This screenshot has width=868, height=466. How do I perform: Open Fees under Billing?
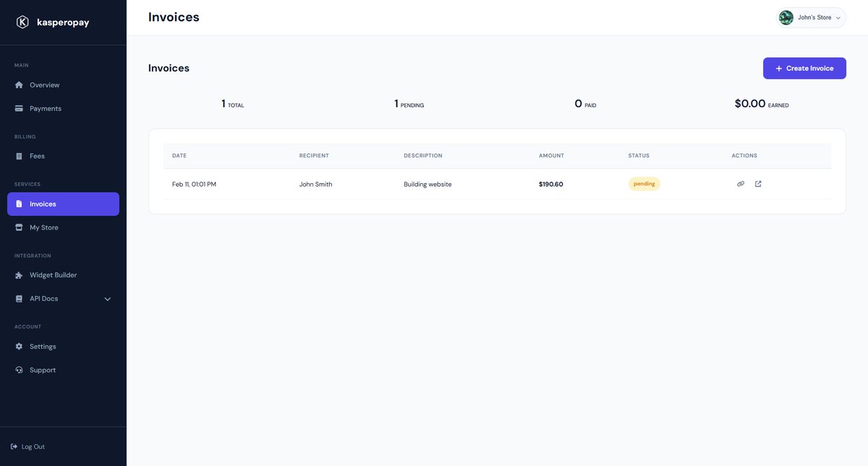(63, 156)
